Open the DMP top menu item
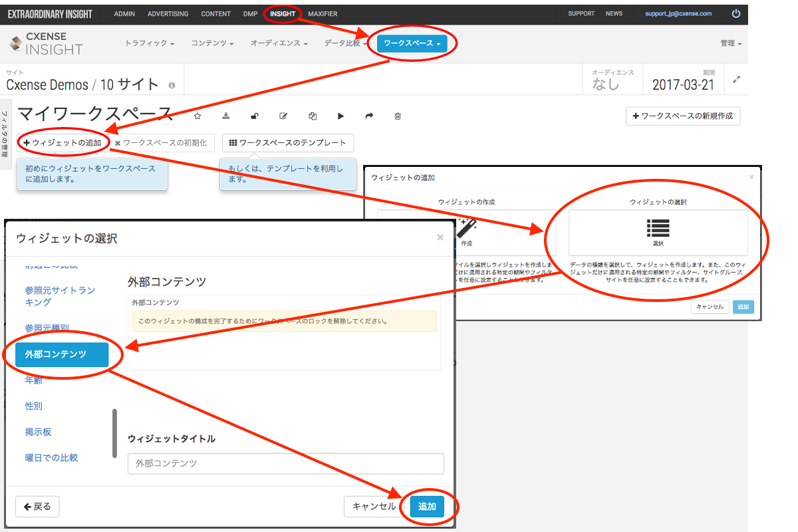 coord(250,13)
